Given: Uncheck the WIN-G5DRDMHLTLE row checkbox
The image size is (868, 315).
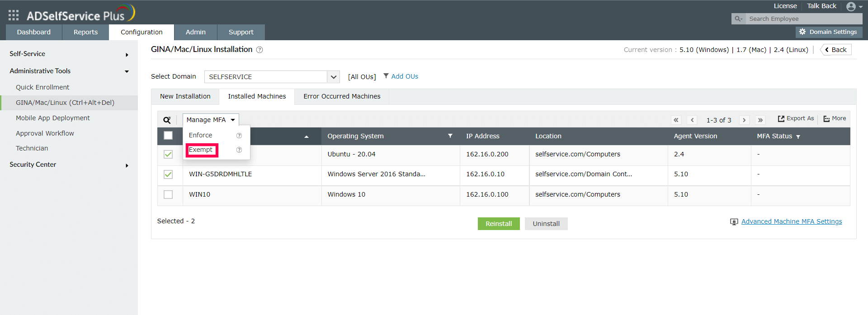Looking at the screenshot, I should [x=168, y=174].
